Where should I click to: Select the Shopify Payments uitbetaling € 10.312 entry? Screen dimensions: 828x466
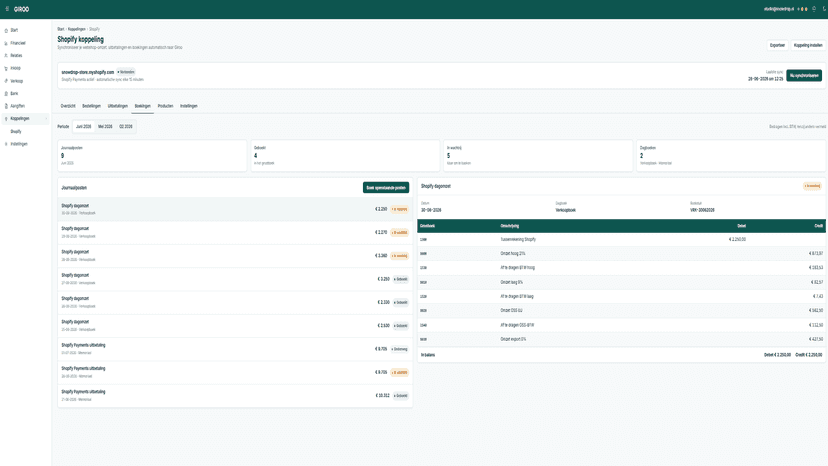click(x=235, y=396)
